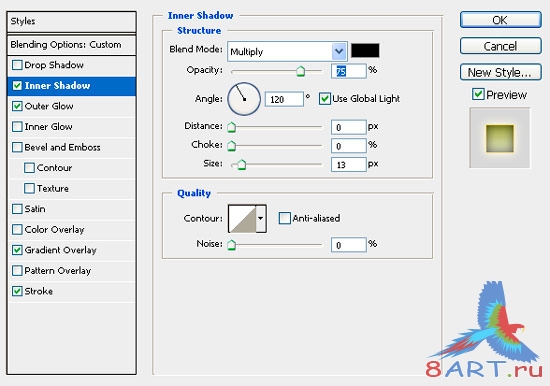Disable the Outer Glow effect checkbox
Screen dimensions: 550x386
[17, 106]
